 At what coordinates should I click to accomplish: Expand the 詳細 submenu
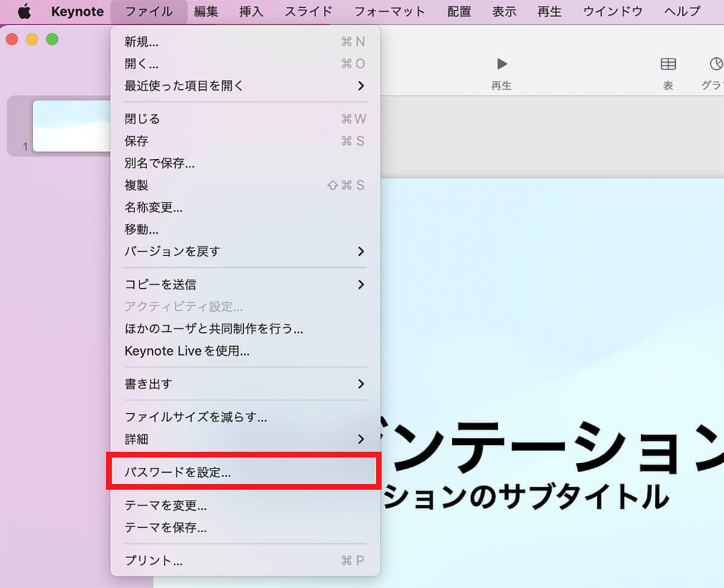(x=245, y=439)
